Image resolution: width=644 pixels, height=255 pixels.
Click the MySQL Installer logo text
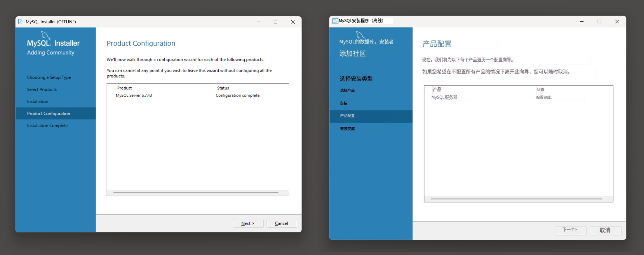click(x=53, y=43)
